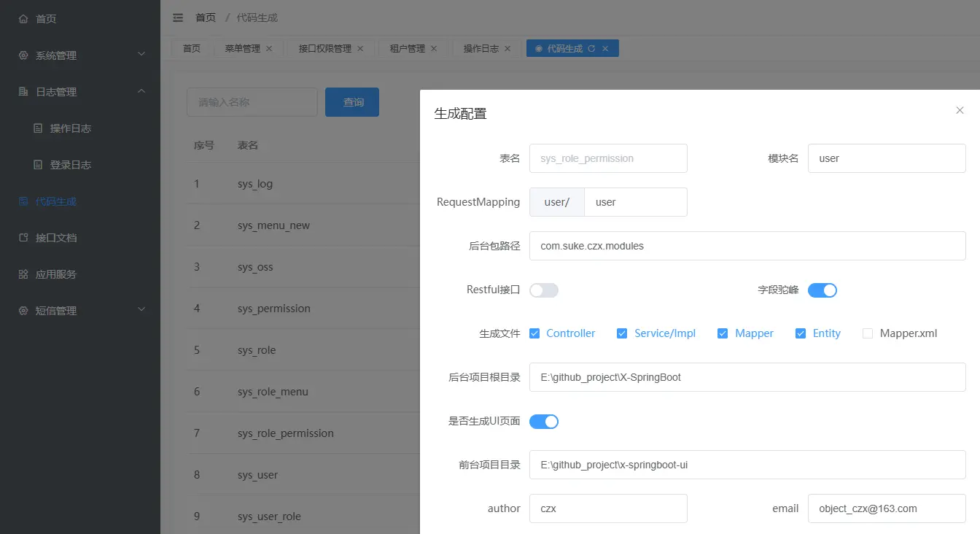The image size is (980, 534).
Task: Select the 接口文档 sidebar icon
Action: click(23, 237)
